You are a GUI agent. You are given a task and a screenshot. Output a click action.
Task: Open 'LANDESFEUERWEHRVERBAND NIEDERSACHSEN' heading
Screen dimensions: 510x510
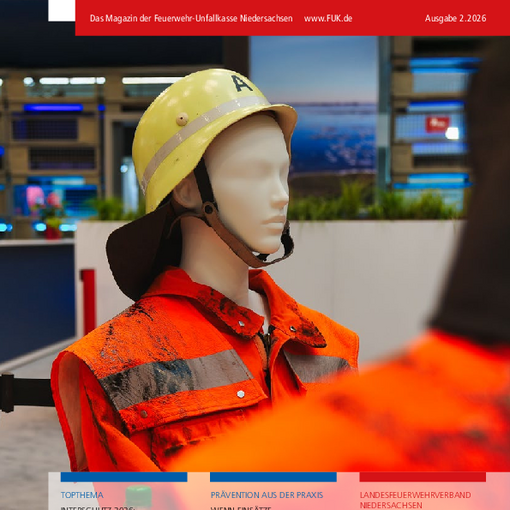click(415, 500)
